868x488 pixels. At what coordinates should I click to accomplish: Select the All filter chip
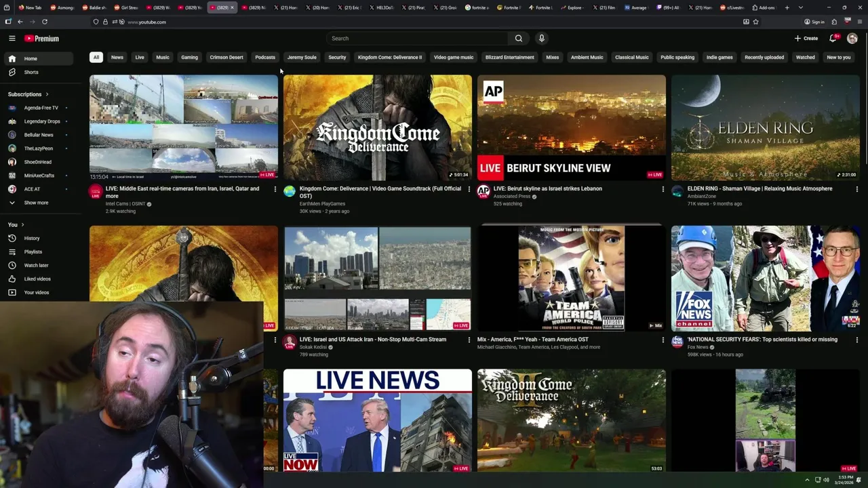pyautogui.click(x=96, y=57)
